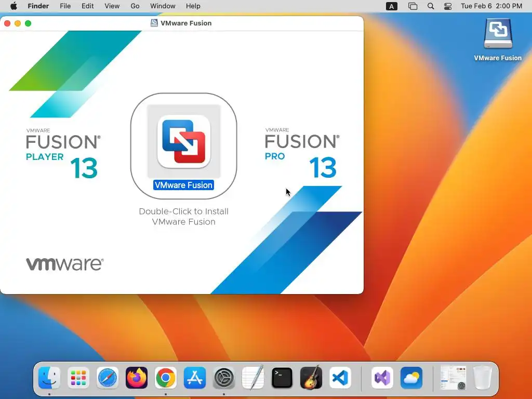The width and height of the screenshot is (532, 399).
Task: Open Spotlight search in the menu bar
Action: click(x=431, y=6)
